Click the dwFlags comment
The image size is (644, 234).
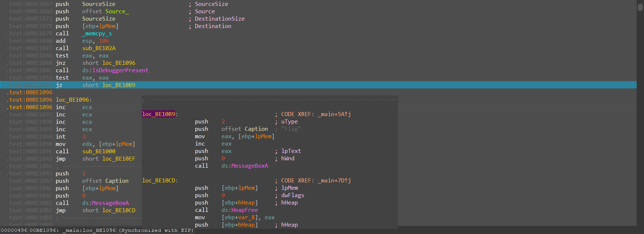tap(293, 195)
